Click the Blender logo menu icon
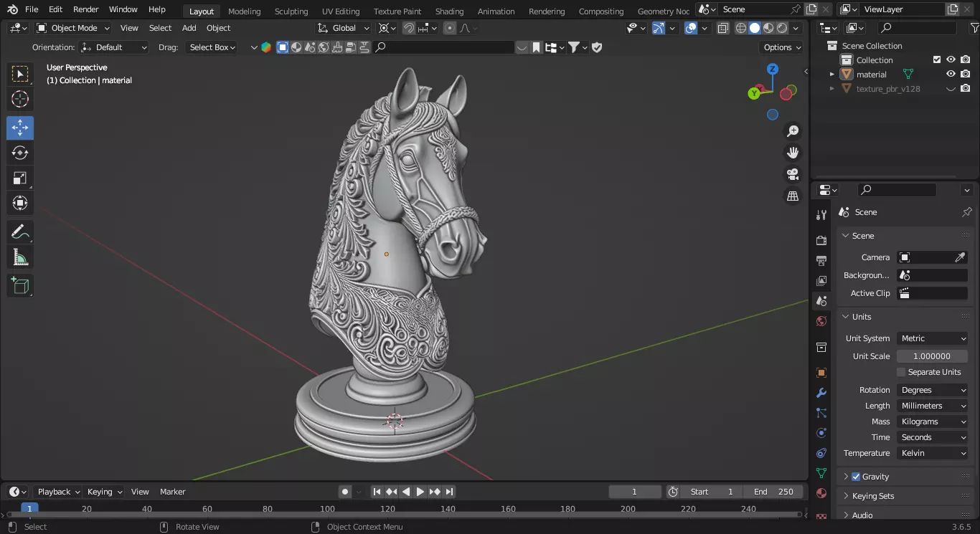 pos(12,9)
